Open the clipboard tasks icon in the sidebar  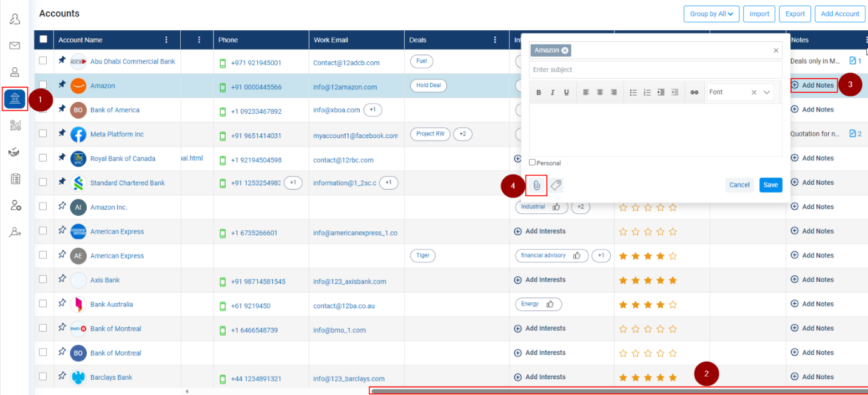[x=15, y=179]
